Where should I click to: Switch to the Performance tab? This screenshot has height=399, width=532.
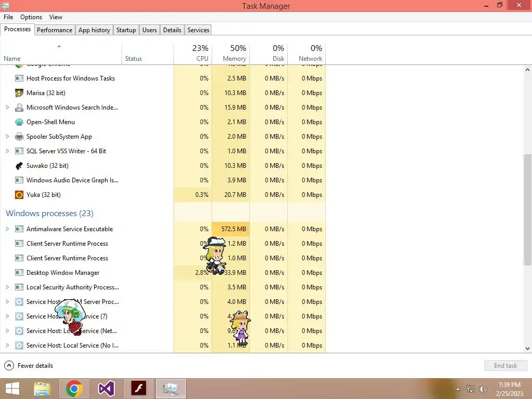pos(55,30)
